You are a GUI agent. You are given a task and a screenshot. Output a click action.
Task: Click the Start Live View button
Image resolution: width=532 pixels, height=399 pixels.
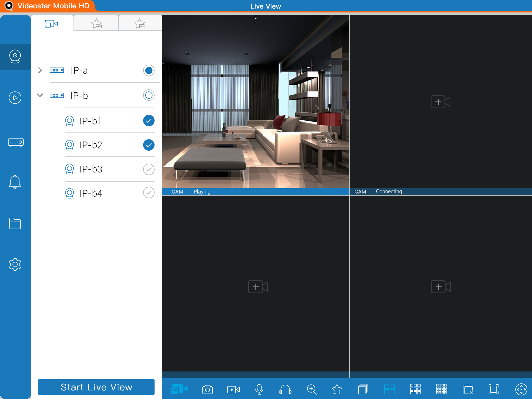(x=96, y=387)
